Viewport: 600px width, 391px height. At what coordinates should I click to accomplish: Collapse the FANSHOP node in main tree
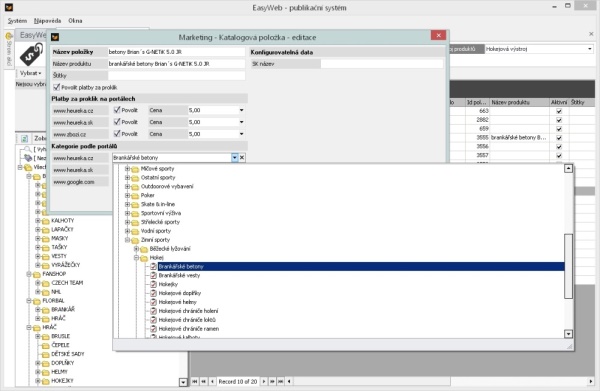coord(29,274)
